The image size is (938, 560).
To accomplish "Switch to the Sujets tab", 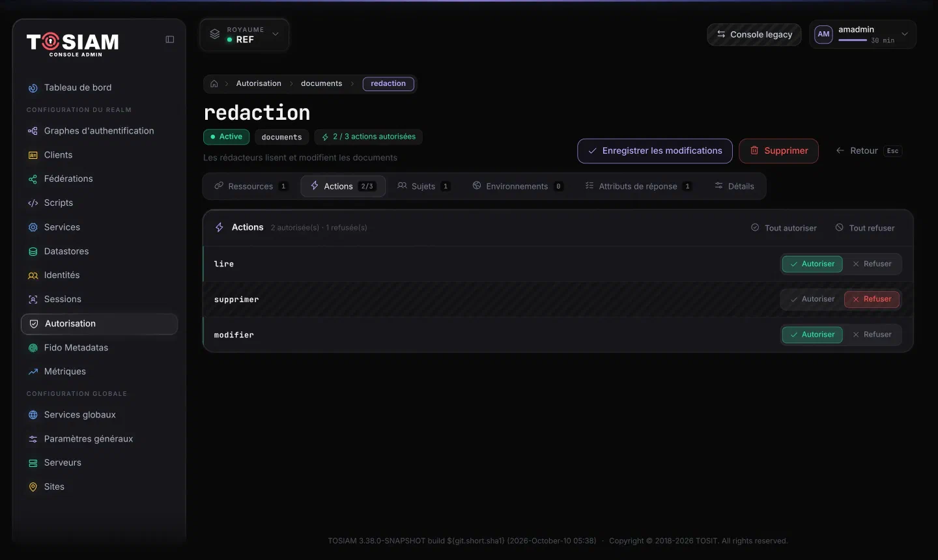I will point(424,186).
